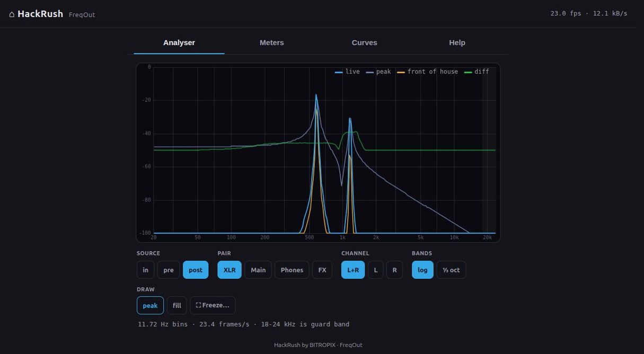The width and height of the screenshot is (644, 354).
Task: Click the tallest live peak near 500 Hz
Action: click(316, 95)
